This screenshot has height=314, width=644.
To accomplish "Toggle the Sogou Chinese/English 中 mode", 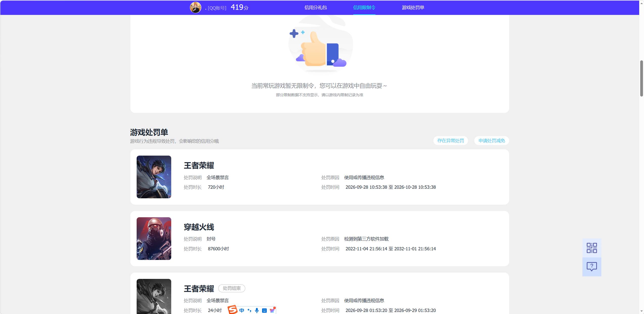I will pos(242,310).
